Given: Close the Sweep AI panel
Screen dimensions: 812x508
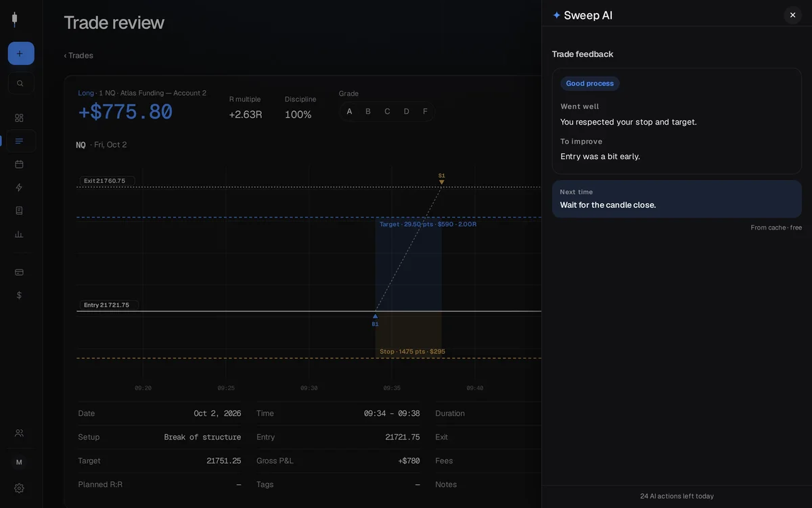Looking at the screenshot, I should pyautogui.click(x=793, y=15).
